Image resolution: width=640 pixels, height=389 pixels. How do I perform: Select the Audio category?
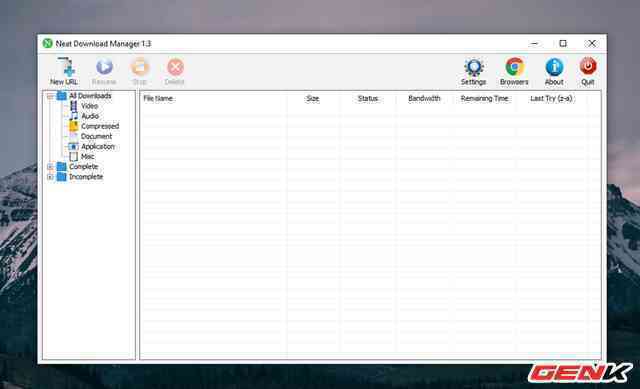90,116
